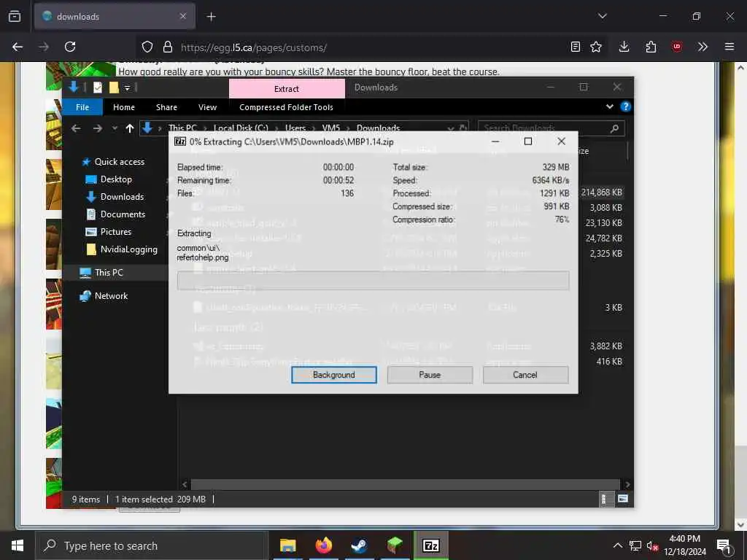Open the Compressed Folder Tools tab
747x560 pixels.
286,107
